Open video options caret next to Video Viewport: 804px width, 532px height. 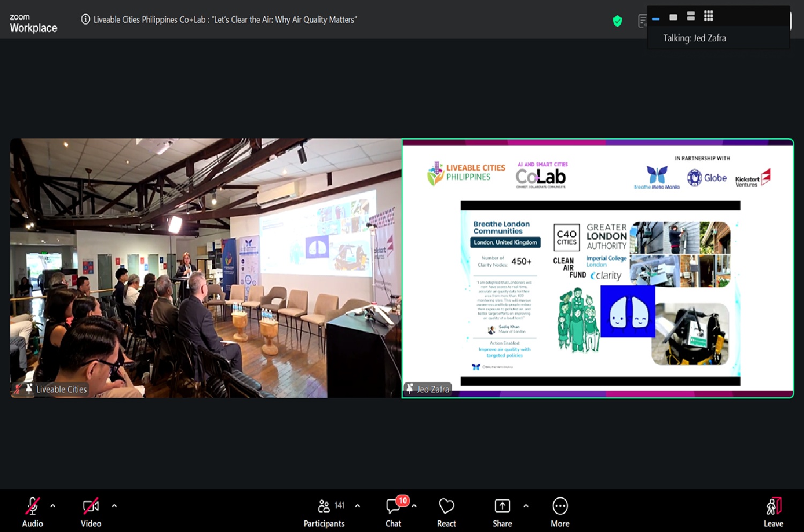(x=114, y=505)
